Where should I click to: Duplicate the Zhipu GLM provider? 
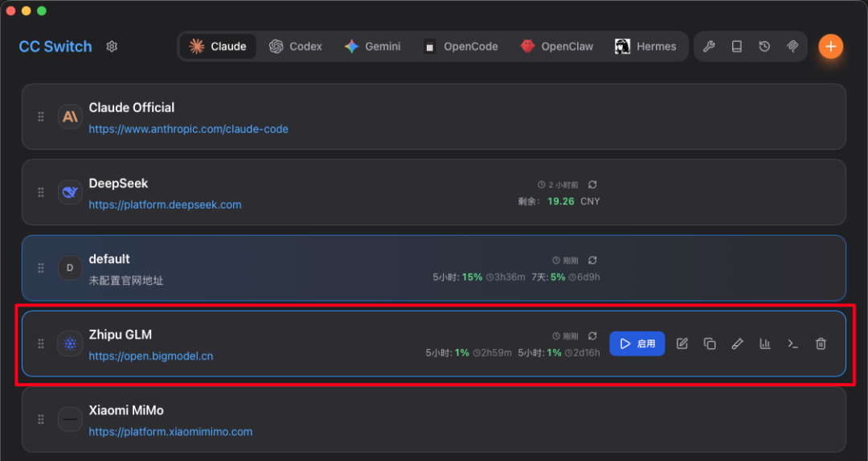click(x=710, y=344)
